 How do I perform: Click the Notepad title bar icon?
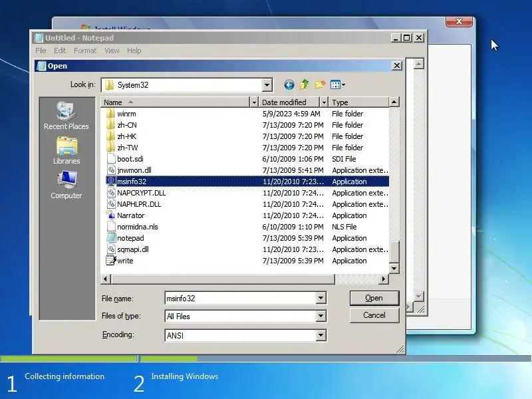39,38
